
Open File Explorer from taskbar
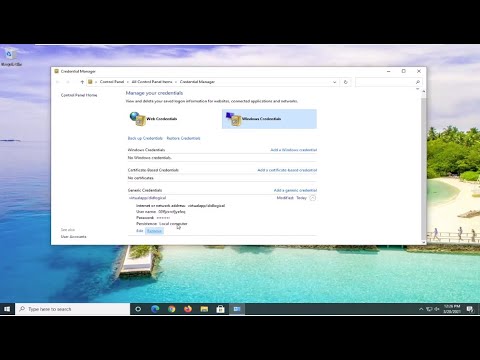coord(204,309)
